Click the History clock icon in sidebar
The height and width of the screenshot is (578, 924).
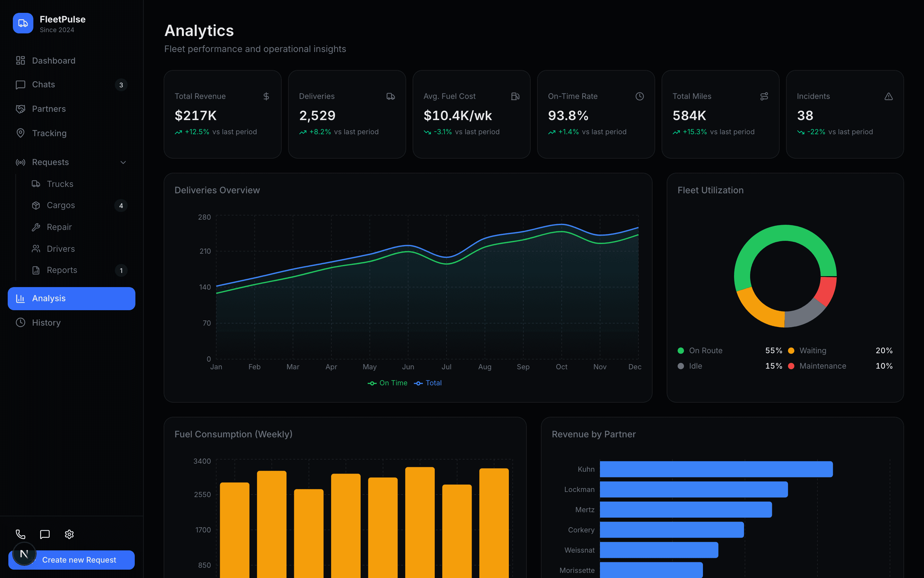click(x=21, y=323)
